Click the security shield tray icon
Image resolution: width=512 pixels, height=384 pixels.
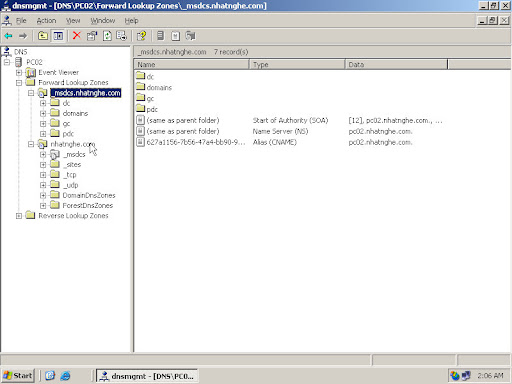(x=455, y=376)
